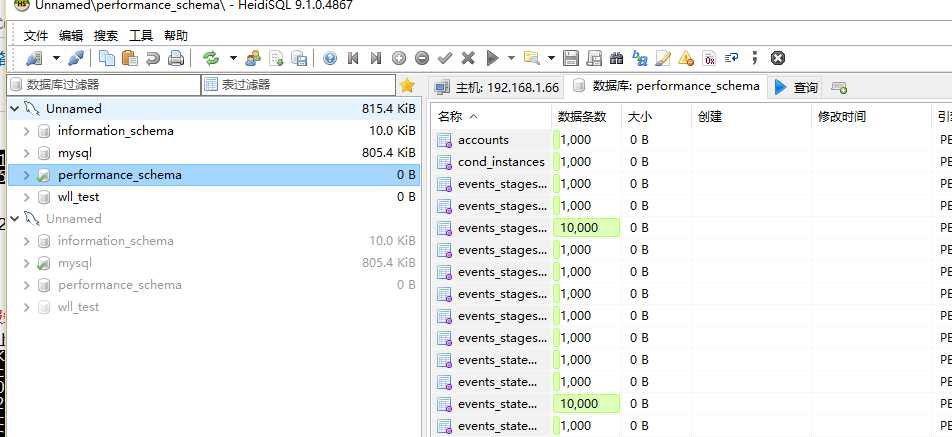Go to first row icon

pyautogui.click(x=353, y=58)
